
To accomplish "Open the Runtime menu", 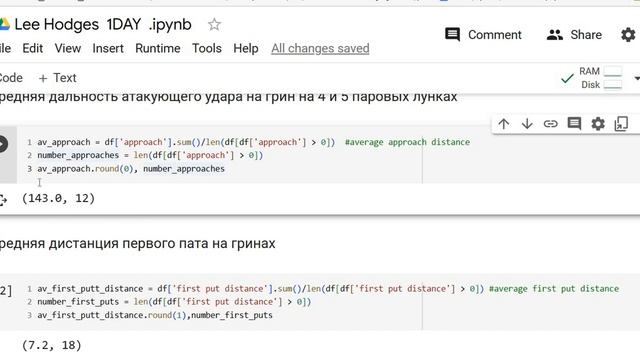I will pyautogui.click(x=158, y=48).
